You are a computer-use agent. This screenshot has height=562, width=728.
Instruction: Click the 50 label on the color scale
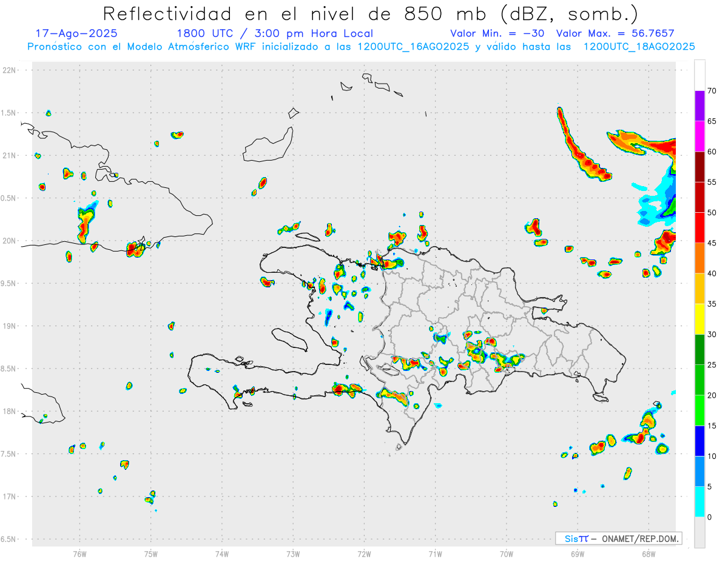[x=712, y=213]
